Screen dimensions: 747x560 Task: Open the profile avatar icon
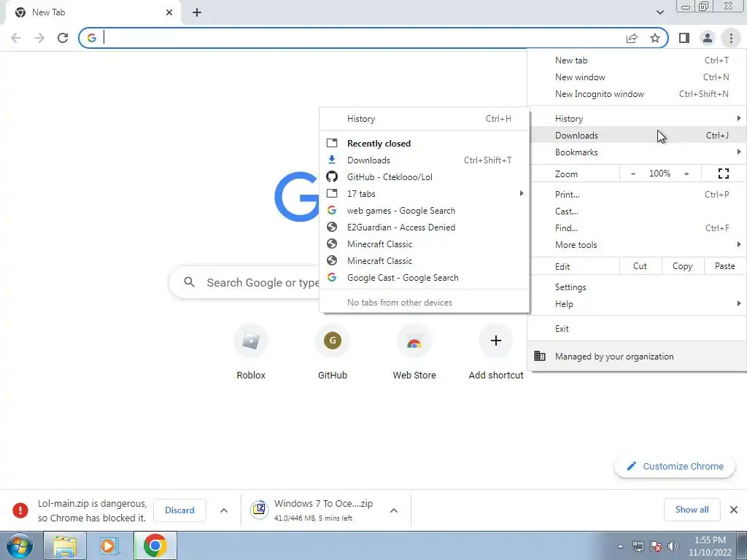tap(708, 38)
